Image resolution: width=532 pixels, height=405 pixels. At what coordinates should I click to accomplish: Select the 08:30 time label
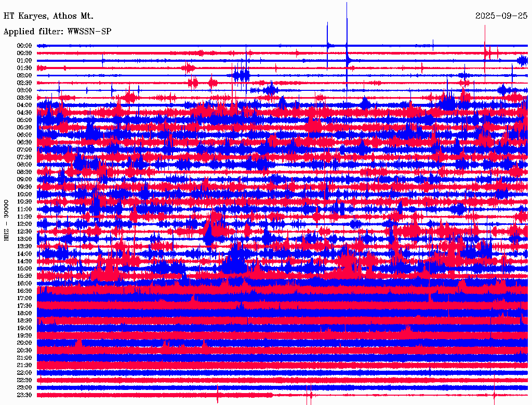coord(24,172)
